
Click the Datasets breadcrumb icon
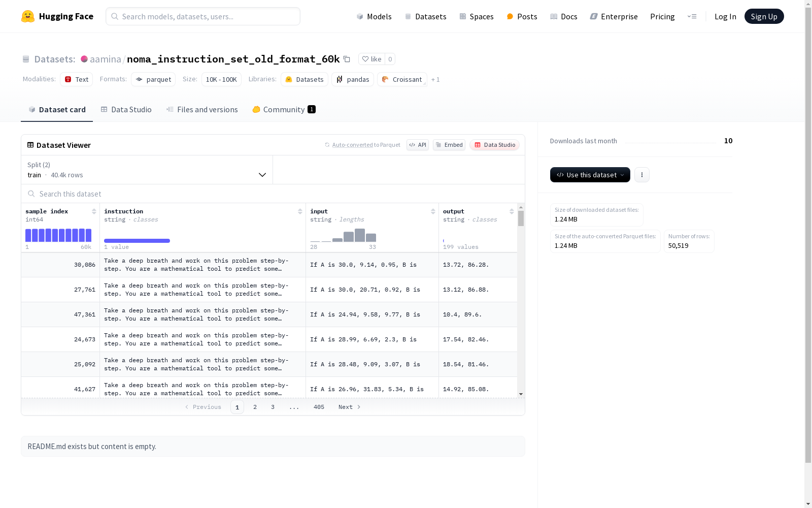coord(26,59)
